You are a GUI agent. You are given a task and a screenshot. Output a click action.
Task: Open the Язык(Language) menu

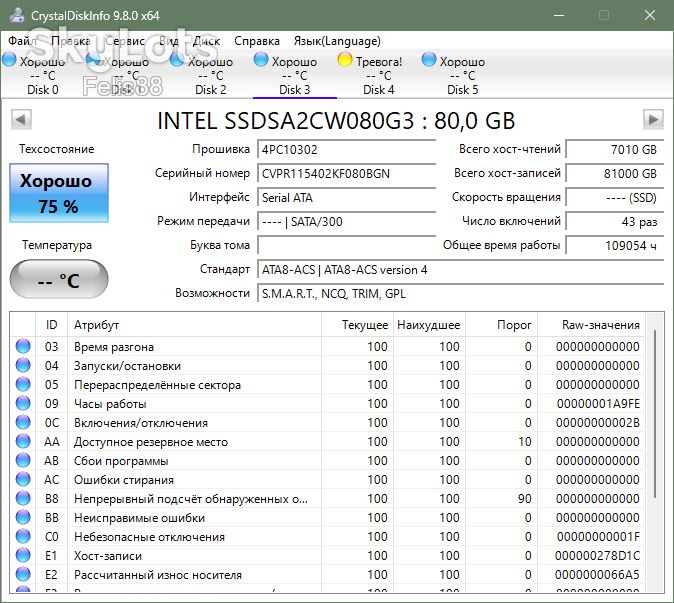click(337, 41)
